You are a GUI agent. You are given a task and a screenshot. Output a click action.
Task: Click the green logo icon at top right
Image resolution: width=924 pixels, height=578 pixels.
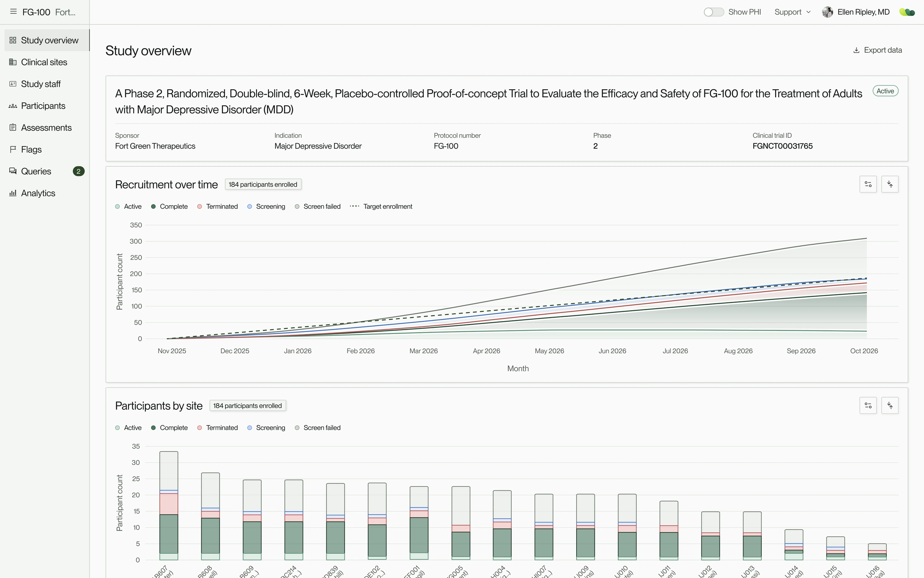(907, 12)
